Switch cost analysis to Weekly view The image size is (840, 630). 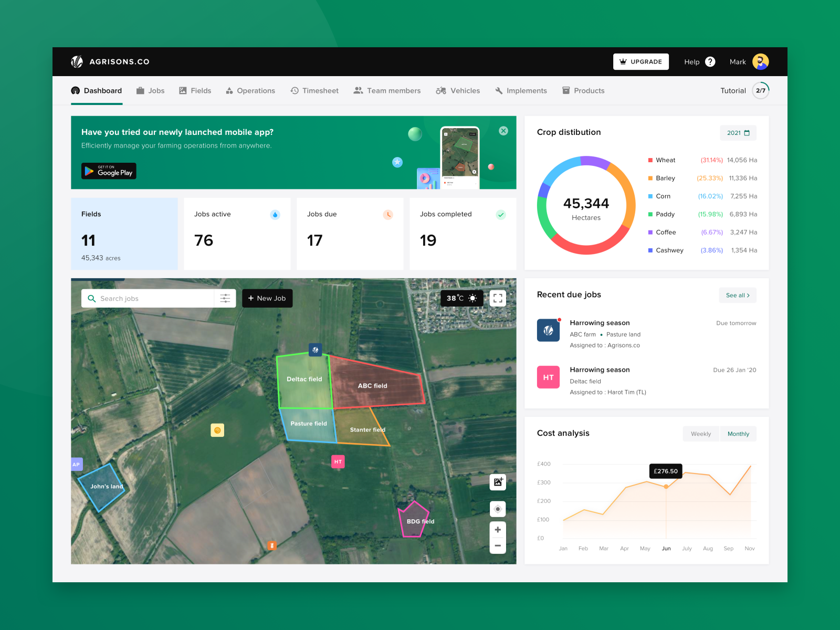coord(700,434)
